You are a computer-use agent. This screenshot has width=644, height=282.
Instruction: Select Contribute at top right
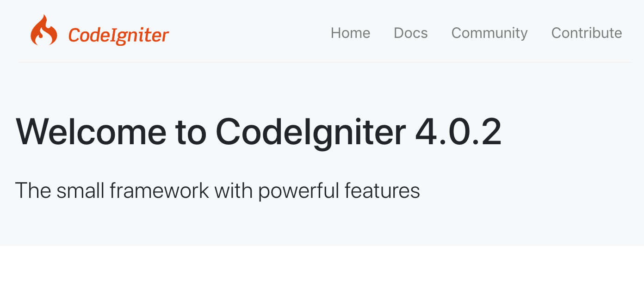tap(586, 33)
